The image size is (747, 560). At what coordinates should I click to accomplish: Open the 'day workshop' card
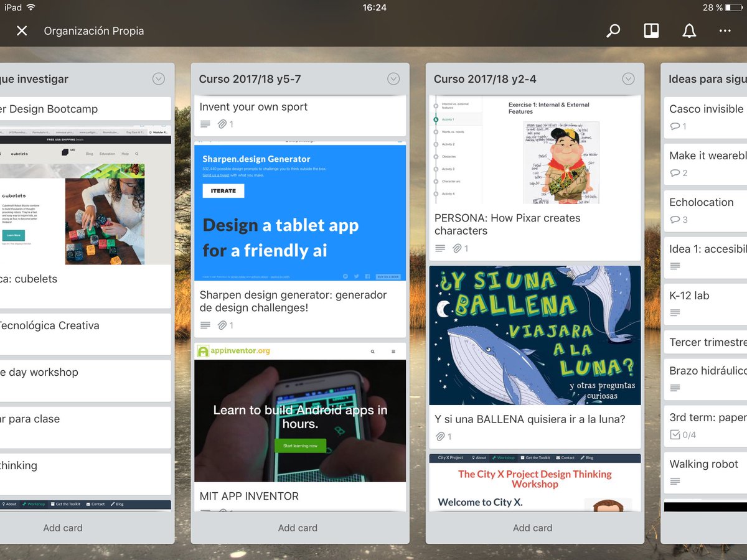click(85, 381)
